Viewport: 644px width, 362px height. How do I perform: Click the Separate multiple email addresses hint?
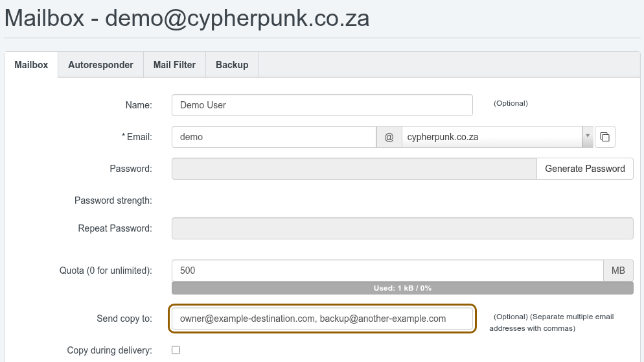click(x=551, y=322)
